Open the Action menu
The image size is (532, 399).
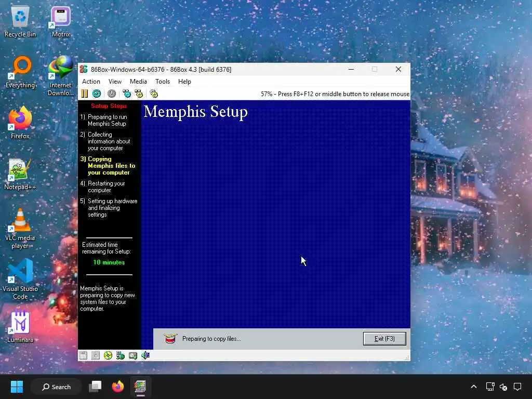91,82
